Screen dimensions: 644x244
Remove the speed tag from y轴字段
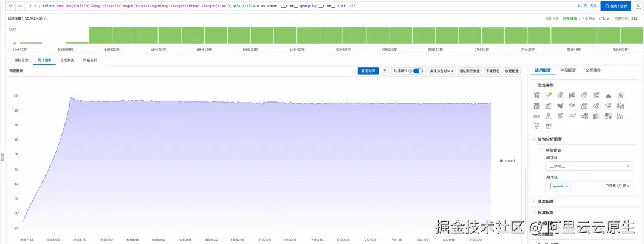(567, 186)
